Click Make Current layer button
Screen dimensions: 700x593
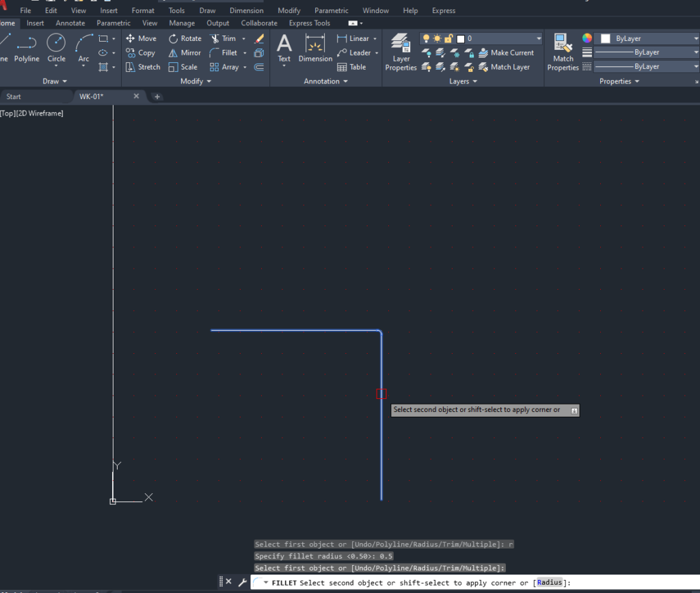507,53
